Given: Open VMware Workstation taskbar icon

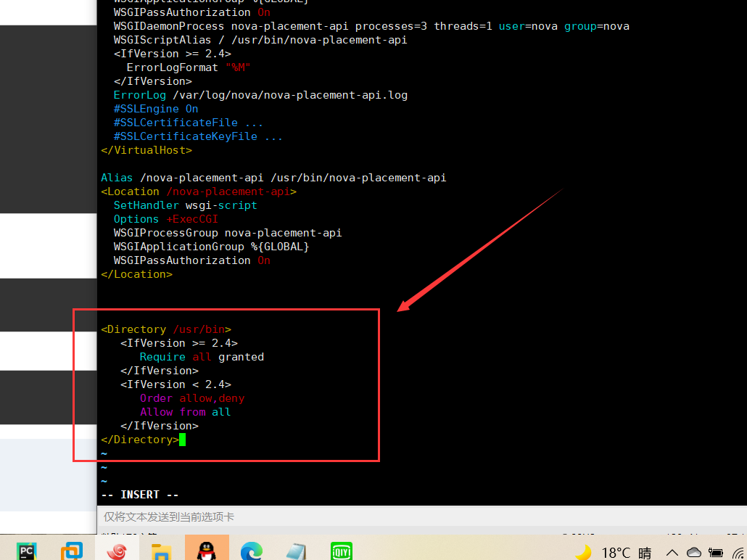Looking at the screenshot, I should 72,552.
